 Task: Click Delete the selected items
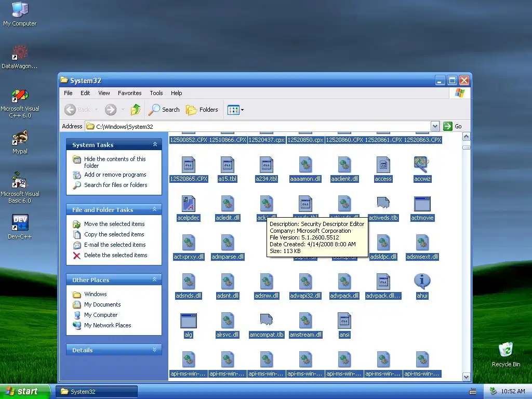(110, 255)
